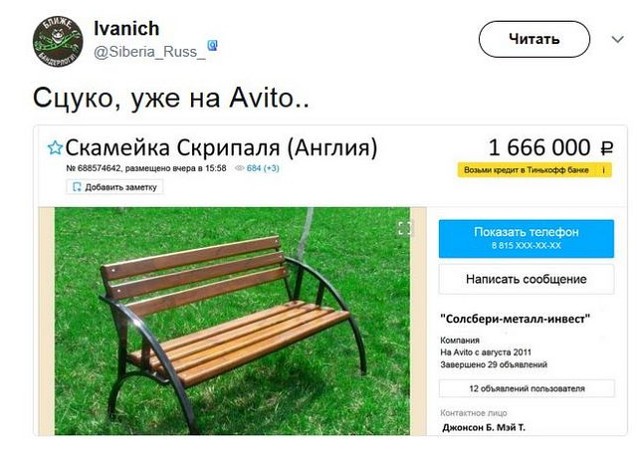This screenshot has width=640, height=470.
Task: Click the note icon in Добавить заметку
Action: tap(77, 187)
